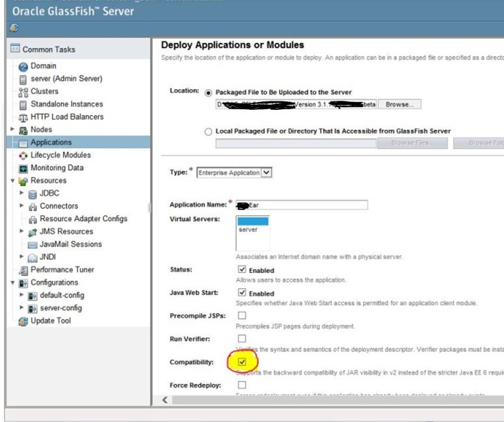Open Performance Tuner in the tree
Image resolution: width=504 pixels, height=422 pixels.
(x=62, y=270)
